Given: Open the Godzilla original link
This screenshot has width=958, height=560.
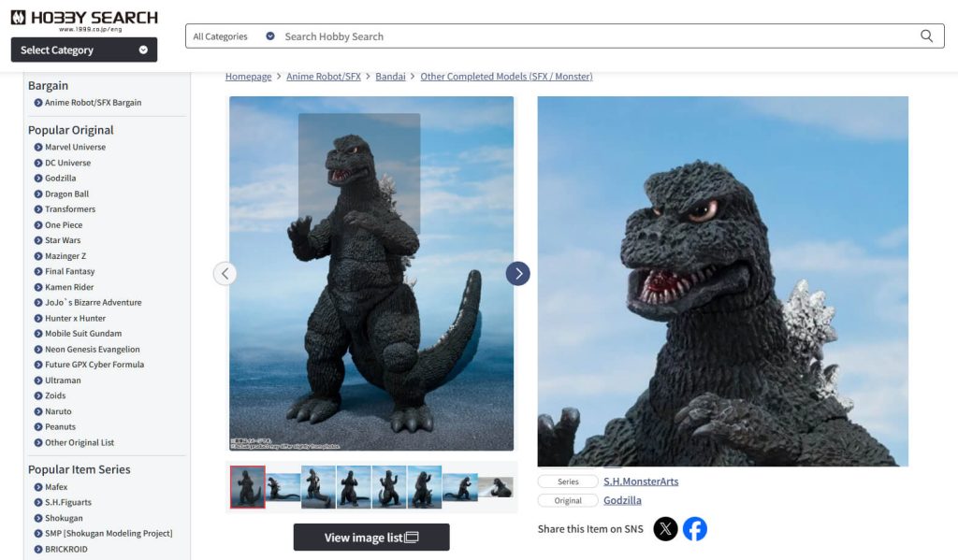Looking at the screenshot, I should coord(623,500).
